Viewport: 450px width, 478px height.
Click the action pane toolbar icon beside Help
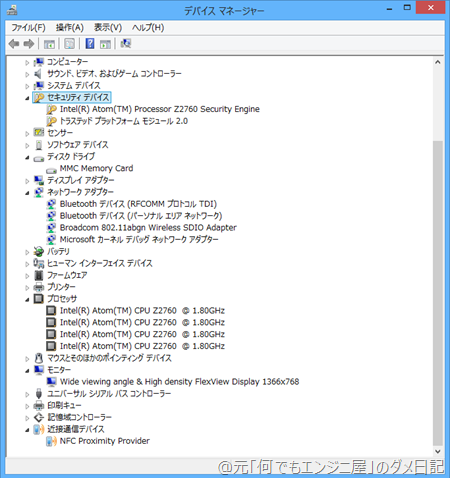click(105, 44)
